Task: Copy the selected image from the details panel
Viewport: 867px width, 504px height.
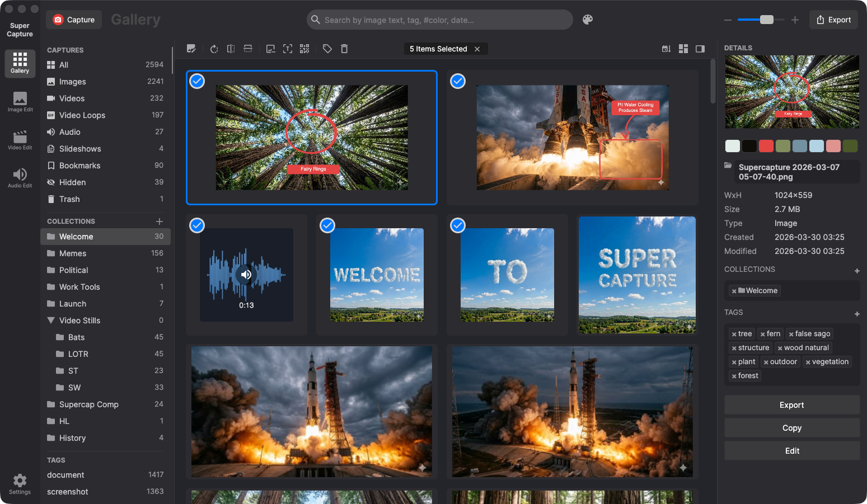Action: [792, 427]
